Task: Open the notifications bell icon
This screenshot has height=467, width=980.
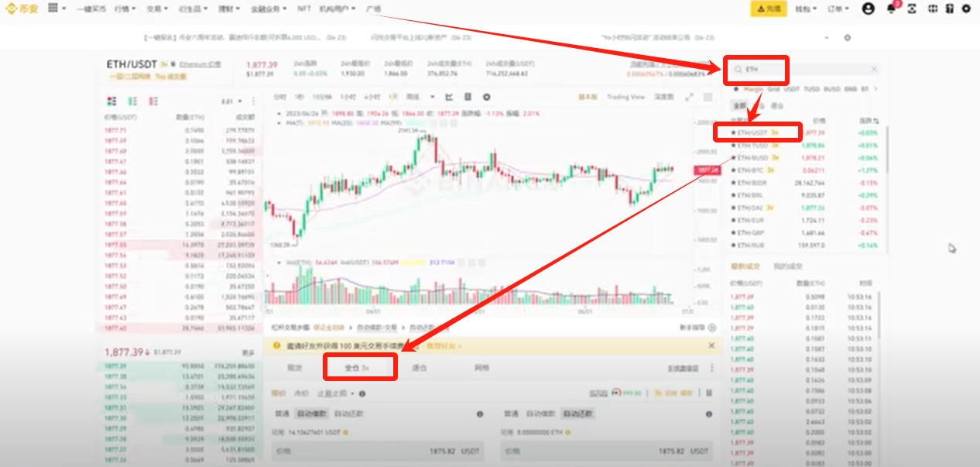Action: (x=890, y=9)
